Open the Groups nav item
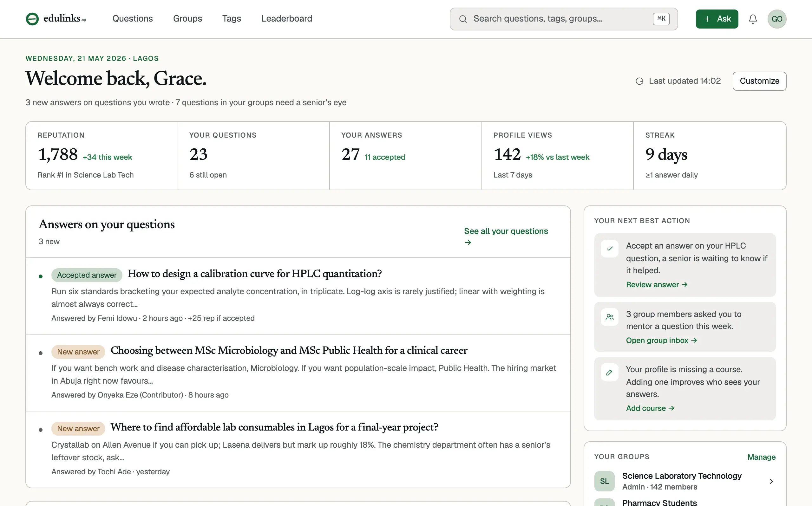812x506 pixels. point(187,19)
